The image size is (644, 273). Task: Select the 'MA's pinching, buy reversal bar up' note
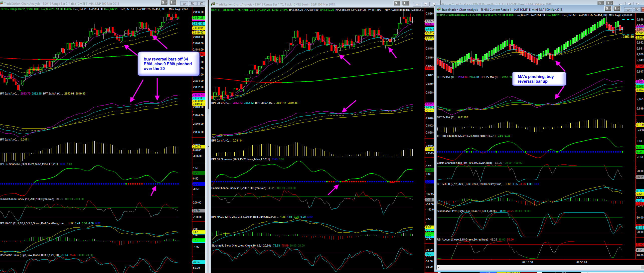pyautogui.click(x=539, y=79)
